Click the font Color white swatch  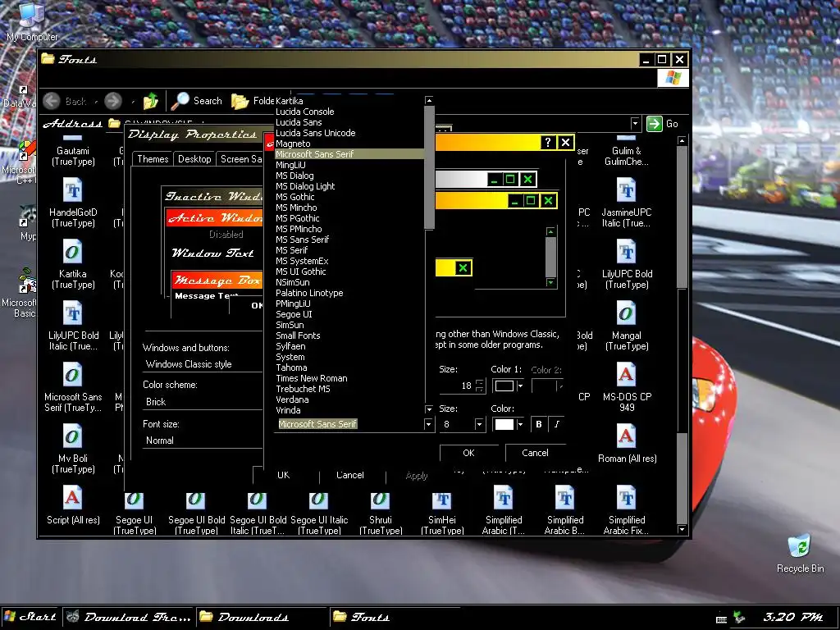point(504,424)
